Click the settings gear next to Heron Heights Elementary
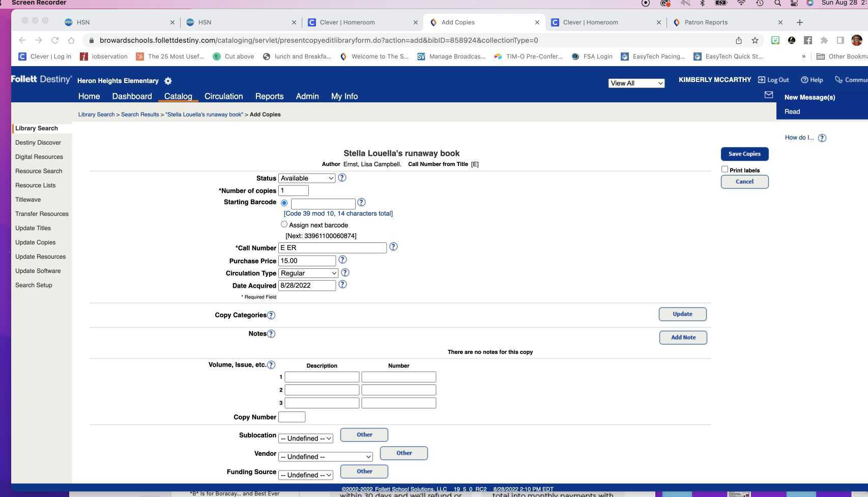 [167, 80]
